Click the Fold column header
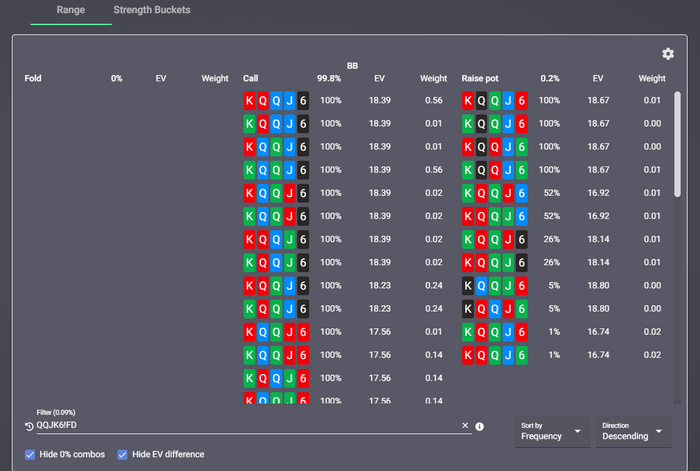Image resolution: width=700 pixels, height=471 pixels. (33, 78)
